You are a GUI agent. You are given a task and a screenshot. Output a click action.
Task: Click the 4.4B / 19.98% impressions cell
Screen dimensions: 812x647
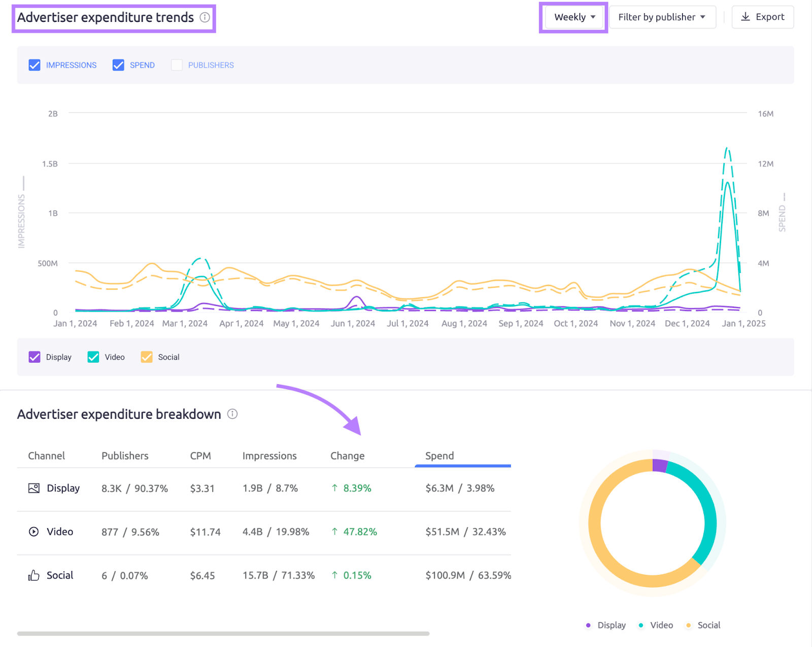click(x=276, y=532)
